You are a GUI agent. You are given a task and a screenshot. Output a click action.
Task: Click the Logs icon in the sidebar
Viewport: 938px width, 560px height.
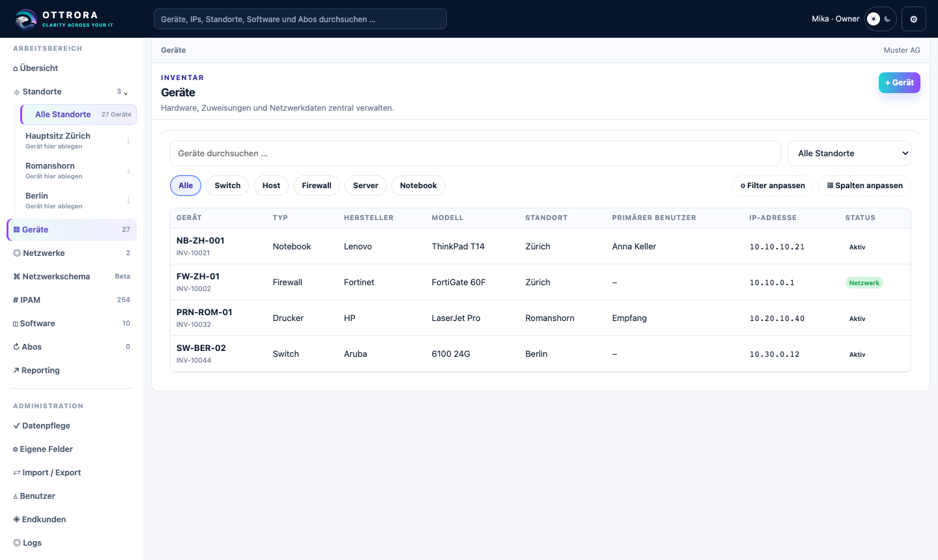(x=17, y=543)
